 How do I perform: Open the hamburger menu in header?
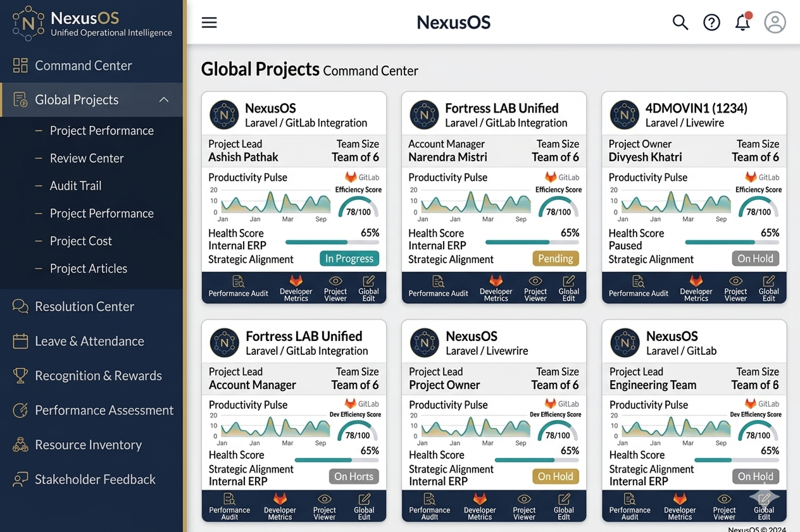[209, 23]
